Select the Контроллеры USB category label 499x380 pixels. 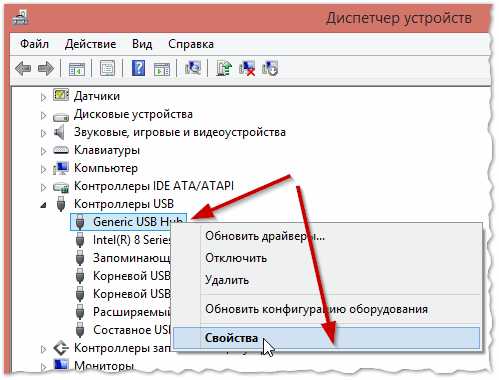(124, 204)
